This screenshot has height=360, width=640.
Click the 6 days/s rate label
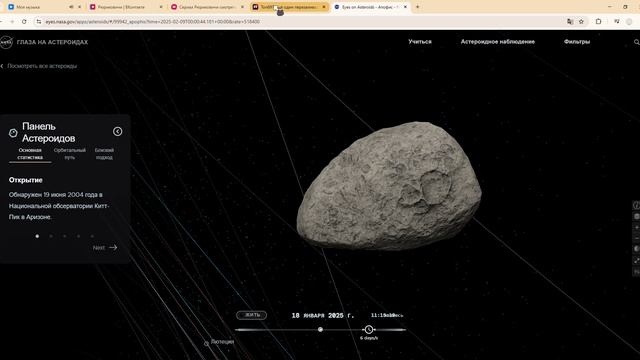[369, 338]
